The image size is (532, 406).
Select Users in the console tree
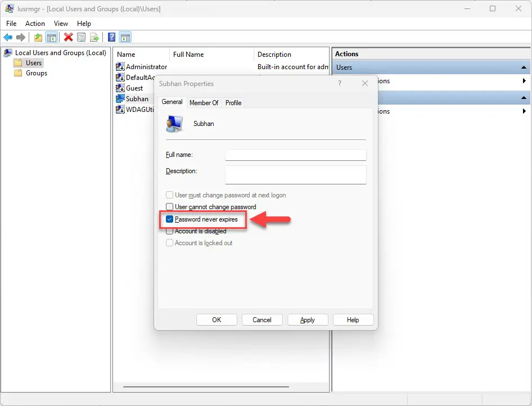point(34,63)
